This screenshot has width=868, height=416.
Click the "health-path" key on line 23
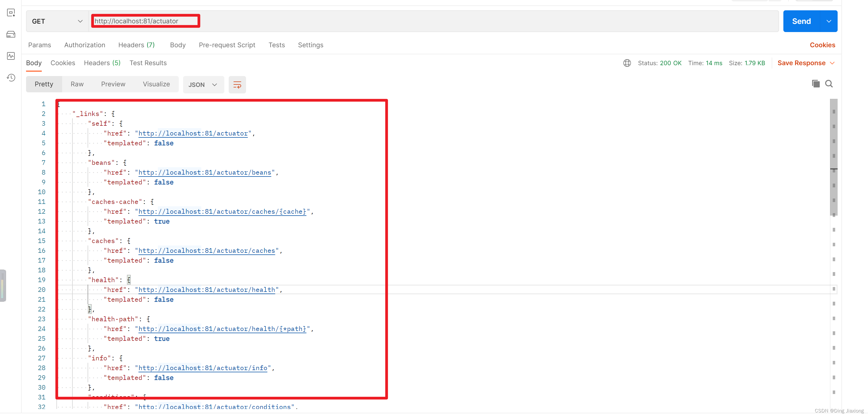pos(113,320)
